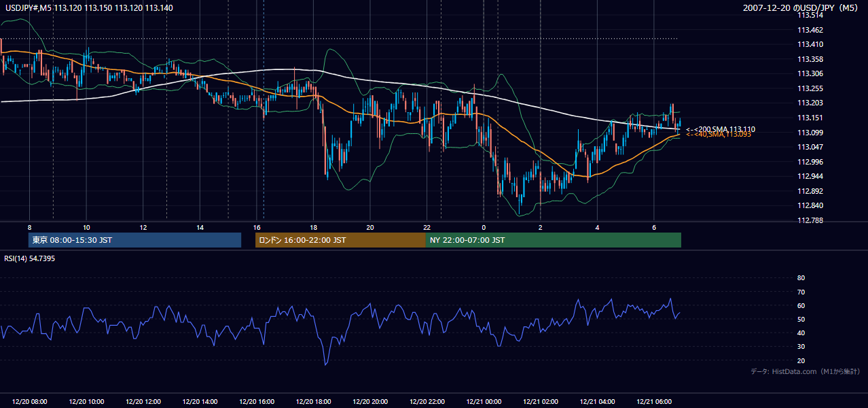The image size is (868, 408).
Task: Click hour label 8 on the price chart axis
Action: (29, 227)
